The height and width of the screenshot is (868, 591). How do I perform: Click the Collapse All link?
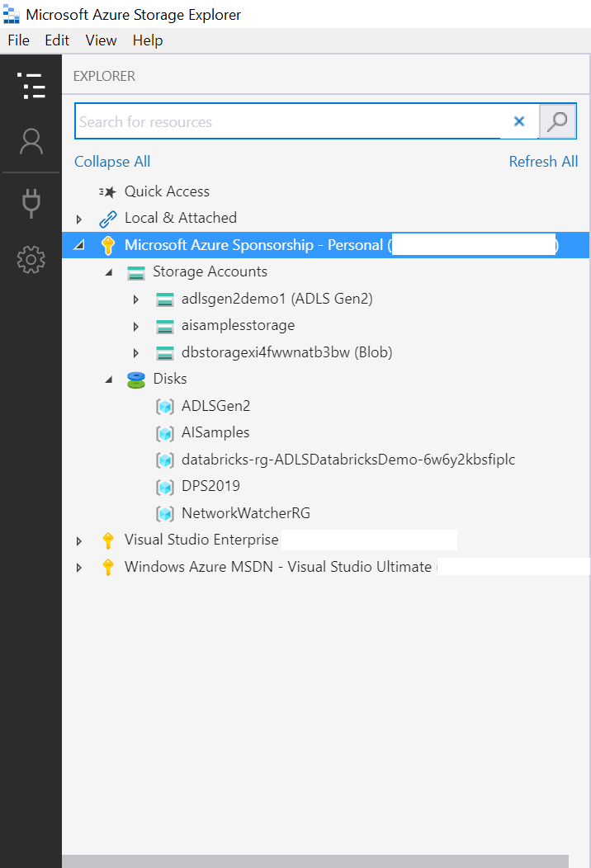(x=112, y=162)
